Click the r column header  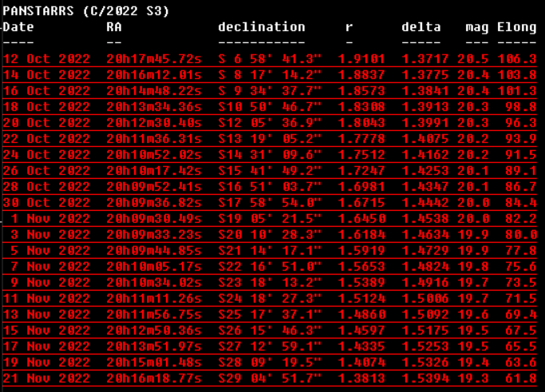349,27
